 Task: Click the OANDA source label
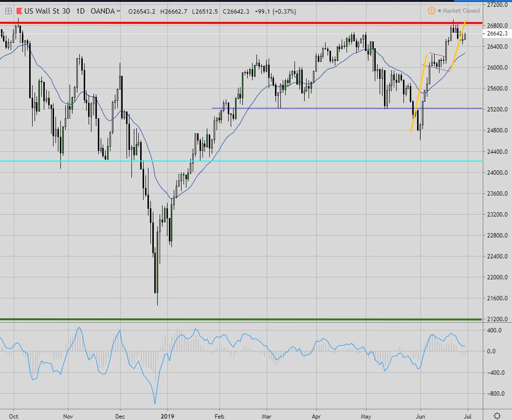(103, 11)
